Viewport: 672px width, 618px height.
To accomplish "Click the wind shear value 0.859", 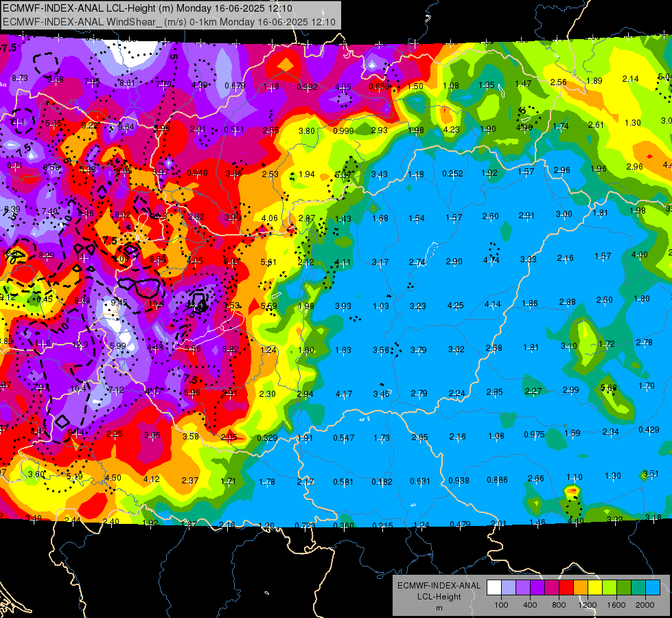I will (x=380, y=87).
